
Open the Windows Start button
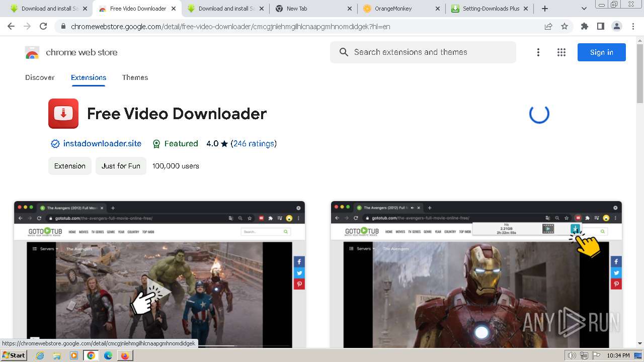14,355
